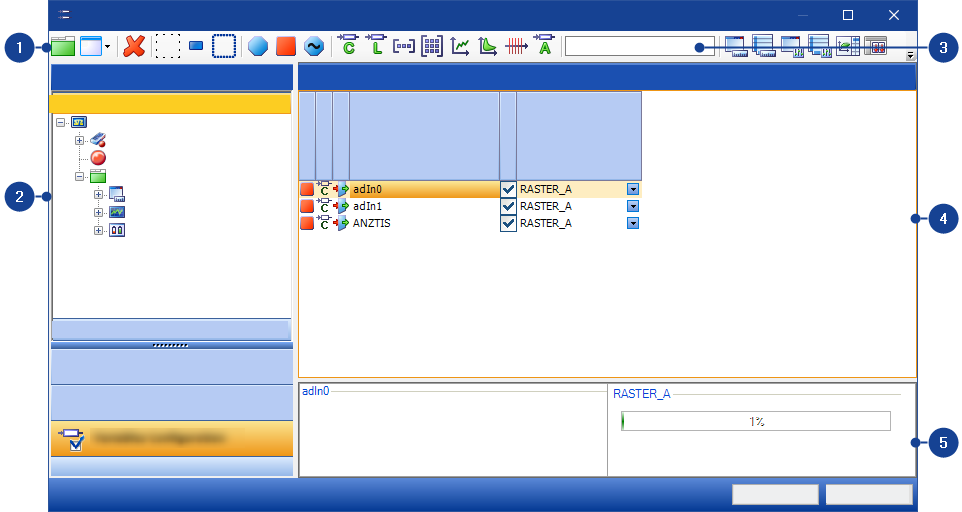Collapse the root node of the tree

tap(61, 122)
